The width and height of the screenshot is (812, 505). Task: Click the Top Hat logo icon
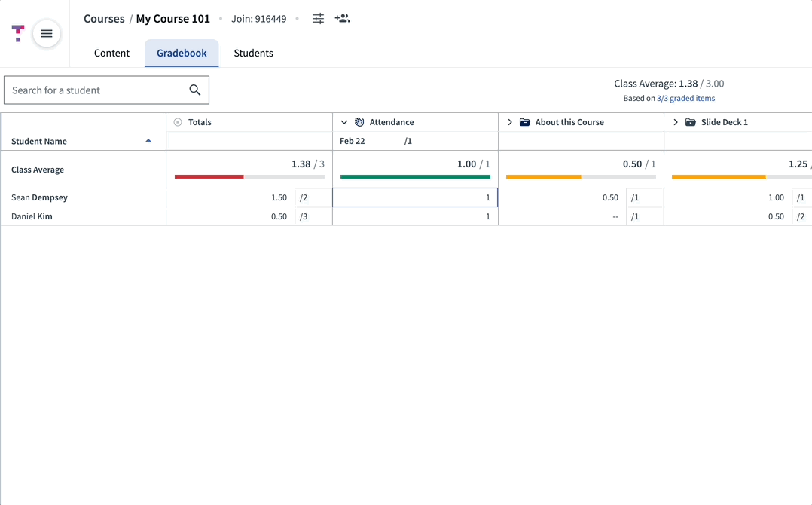18,34
